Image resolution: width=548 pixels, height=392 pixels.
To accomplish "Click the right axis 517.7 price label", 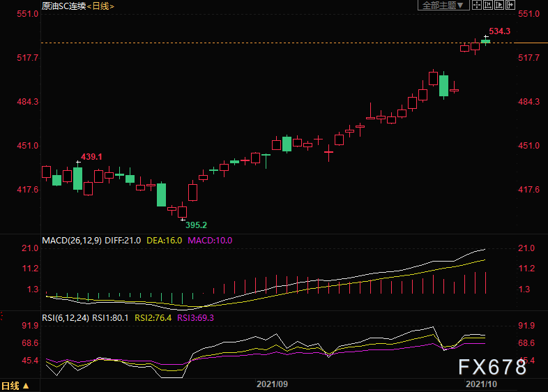I will pos(528,58).
